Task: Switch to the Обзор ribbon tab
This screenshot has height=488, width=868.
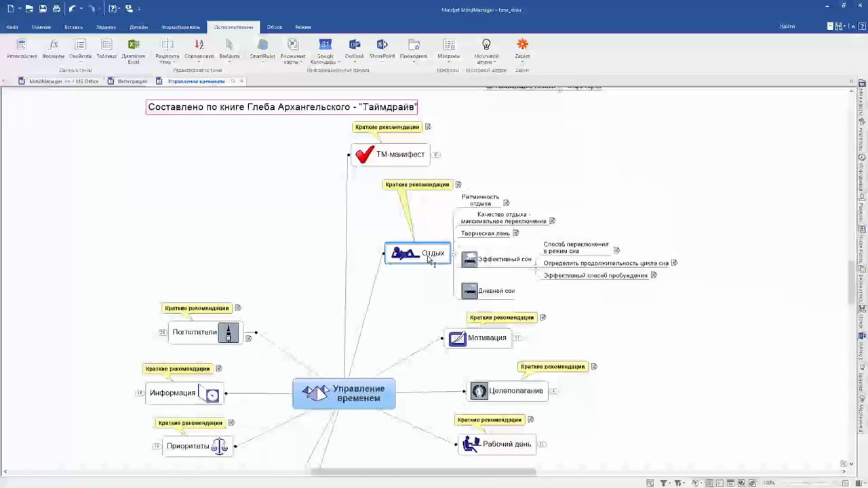Action: 275,27
